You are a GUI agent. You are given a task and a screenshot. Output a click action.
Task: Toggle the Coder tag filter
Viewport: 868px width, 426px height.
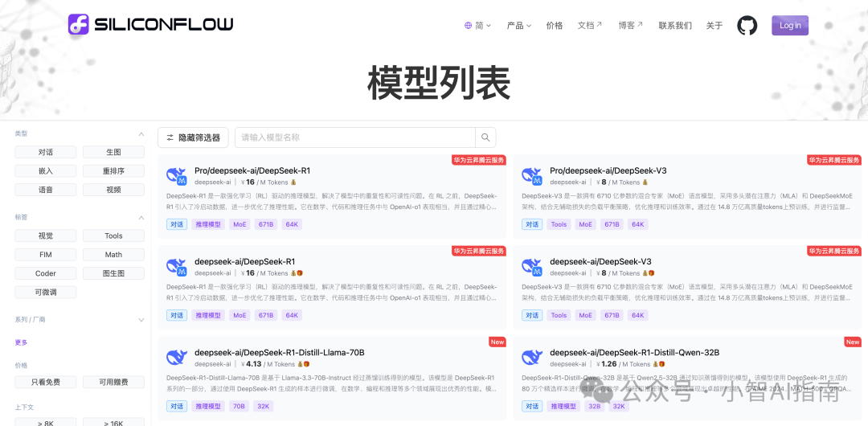tap(46, 273)
